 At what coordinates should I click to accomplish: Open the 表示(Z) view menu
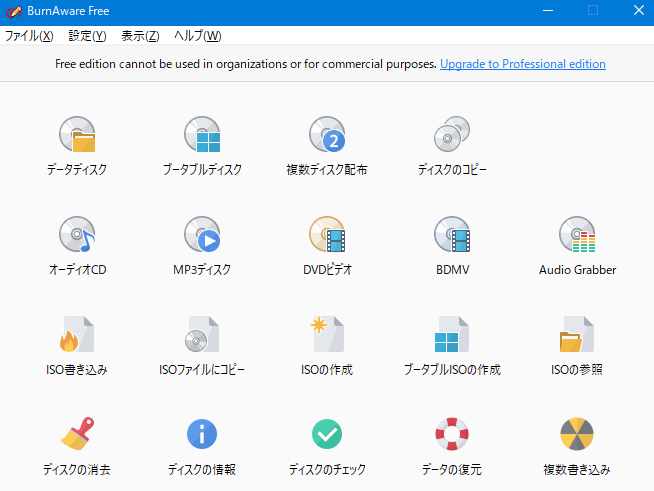(x=140, y=36)
